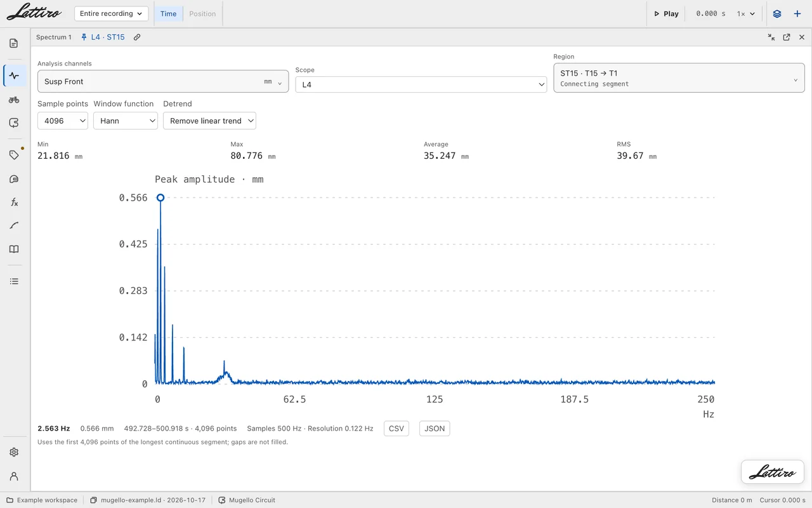The width and height of the screenshot is (812, 508).
Task: Open the Sample points 4096 dropdown
Action: 63,121
